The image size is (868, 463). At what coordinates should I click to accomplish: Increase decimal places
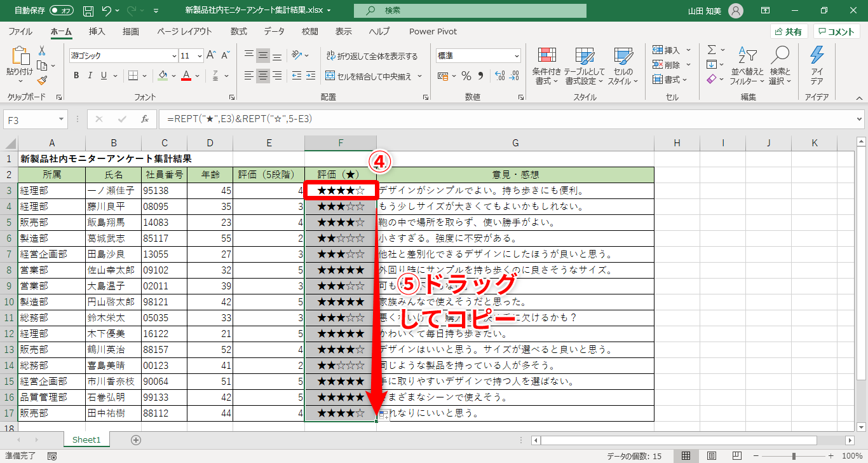tap(499, 76)
